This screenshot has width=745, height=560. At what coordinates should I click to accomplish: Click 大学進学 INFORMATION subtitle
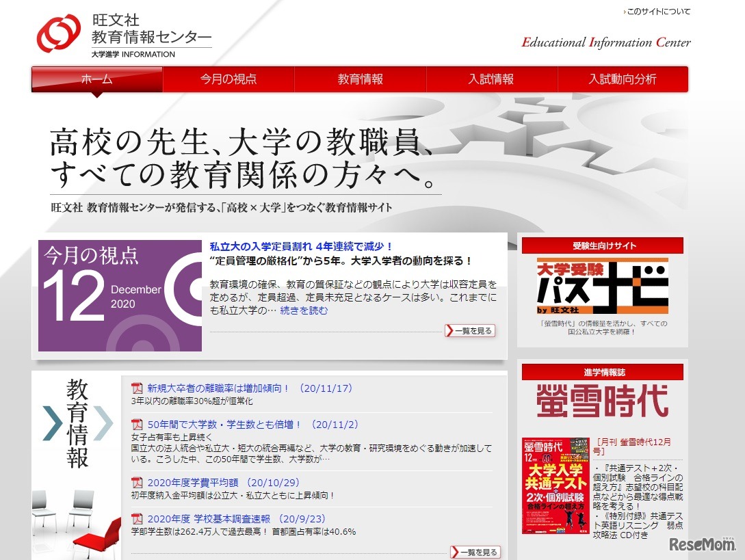click(x=133, y=55)
